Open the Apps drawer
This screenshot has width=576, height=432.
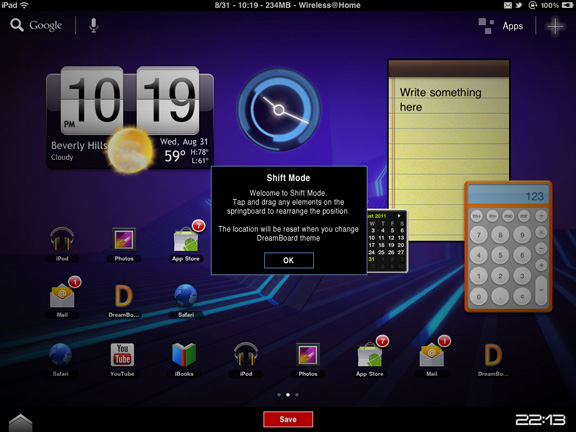(x=501, y=26)
